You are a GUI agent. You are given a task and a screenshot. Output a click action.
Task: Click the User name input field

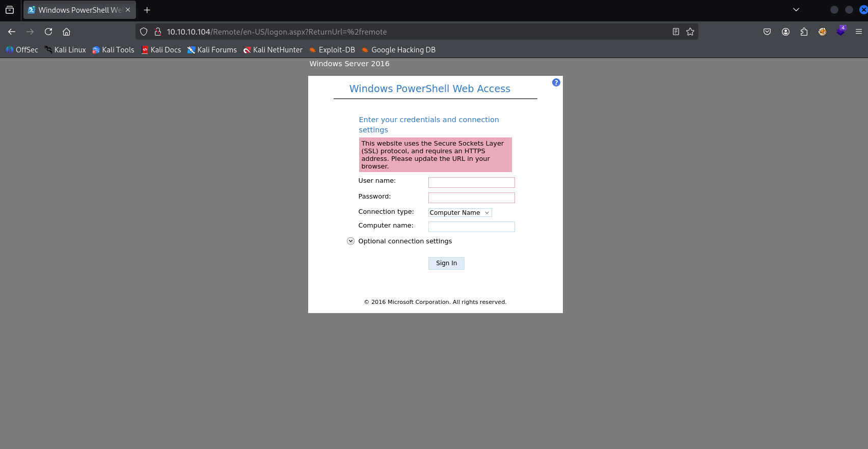(472, 182)
